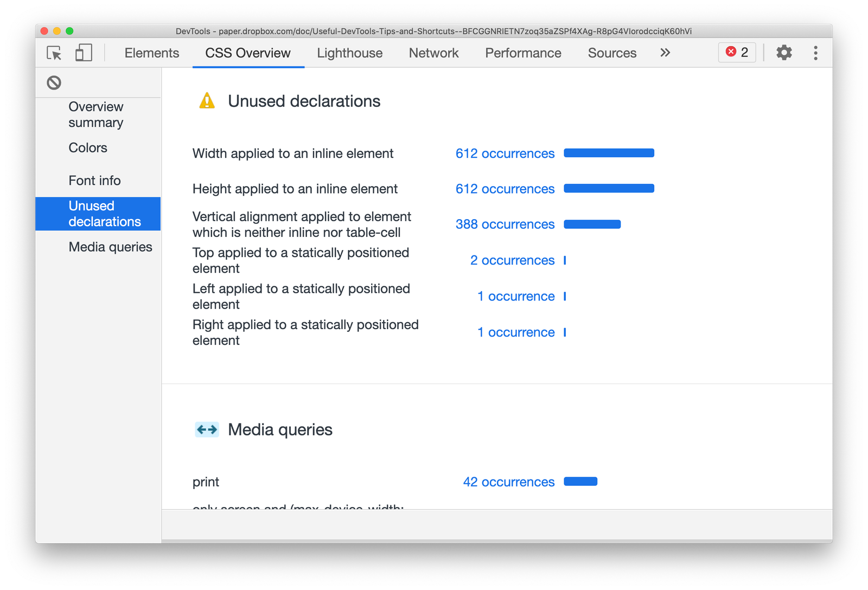
Task: Open 388 occurrences for Vertical alignment
Action: point(505,224)
